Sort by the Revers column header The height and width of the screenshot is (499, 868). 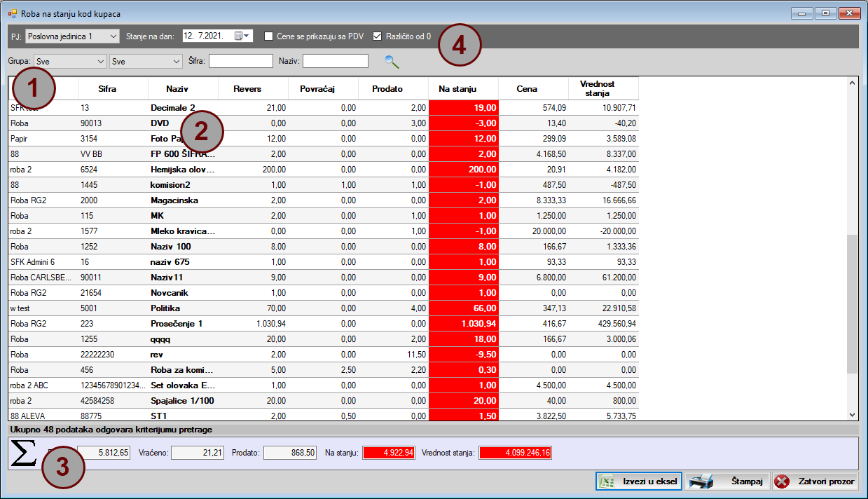click(253, 89)
